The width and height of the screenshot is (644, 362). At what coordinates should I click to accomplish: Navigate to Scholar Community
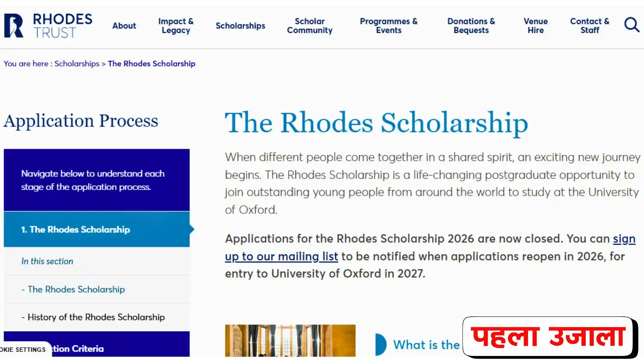click(x=310, y=26)
